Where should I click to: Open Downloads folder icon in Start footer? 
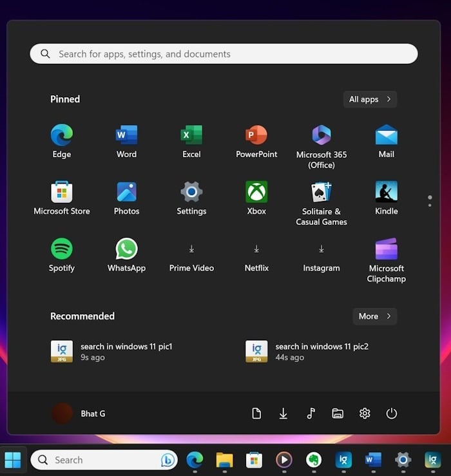pos(283,414)
